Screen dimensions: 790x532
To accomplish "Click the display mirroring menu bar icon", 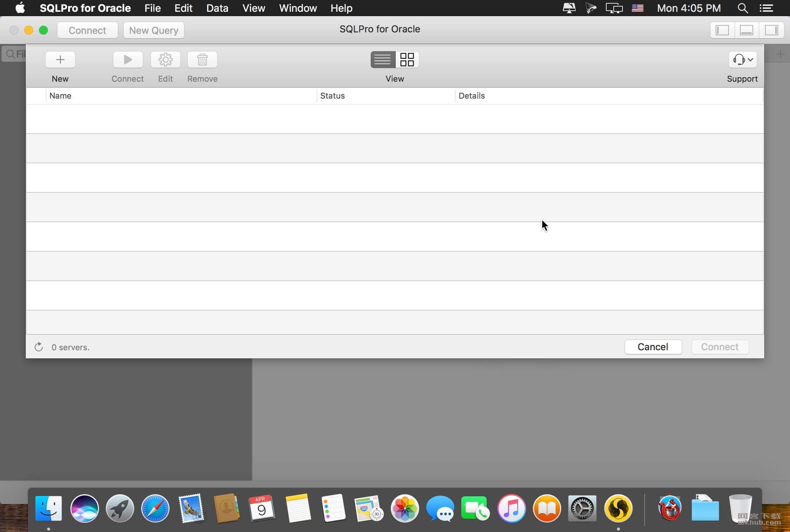I will click(x=614, y=8).
